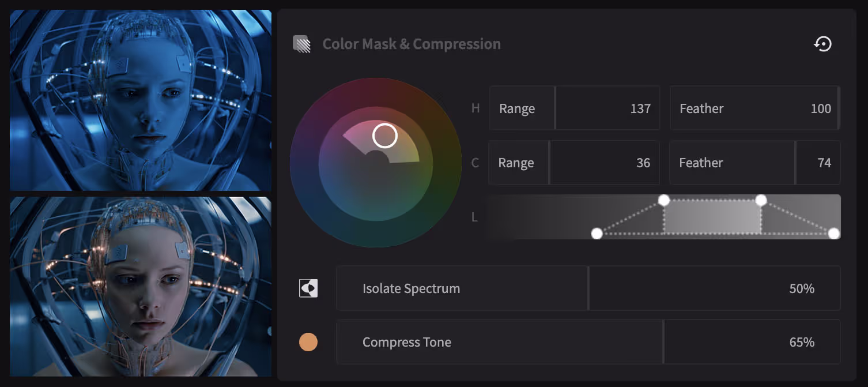Click the Hue Range slider showing 137
This screenshot has height=387, width=868.
(574, 108)
